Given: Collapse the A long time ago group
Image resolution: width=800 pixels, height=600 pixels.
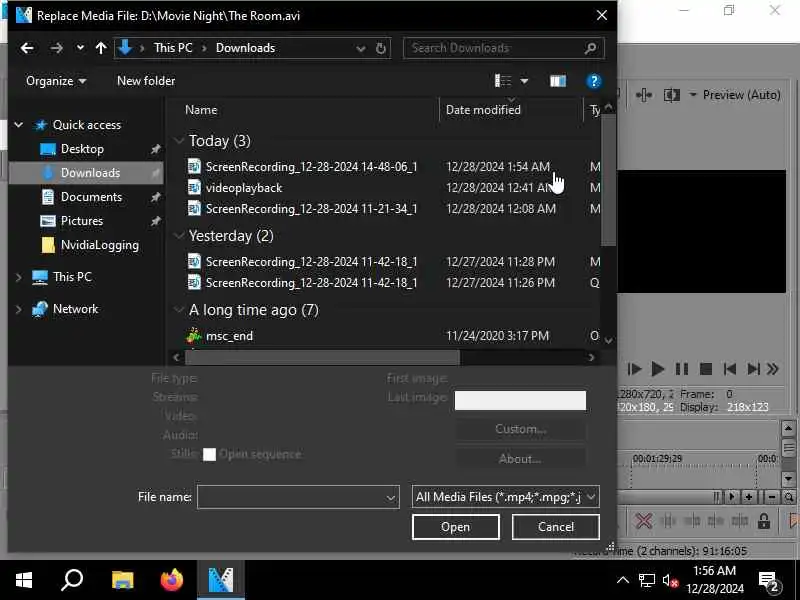Looking at the screenshot, I should (179, 310).
